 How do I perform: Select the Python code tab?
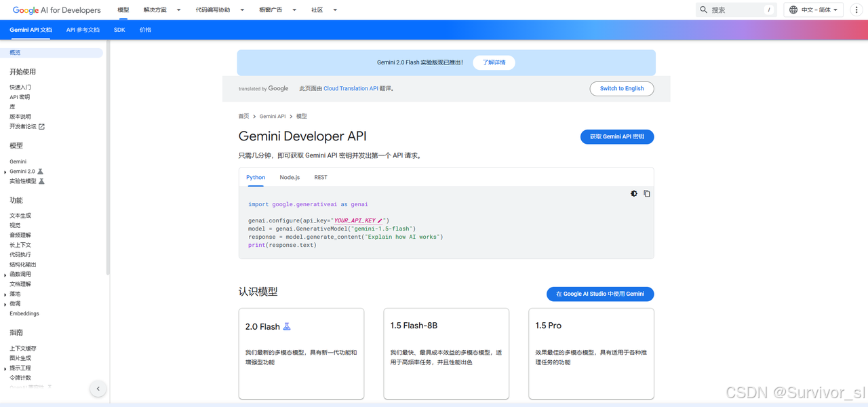256,177
